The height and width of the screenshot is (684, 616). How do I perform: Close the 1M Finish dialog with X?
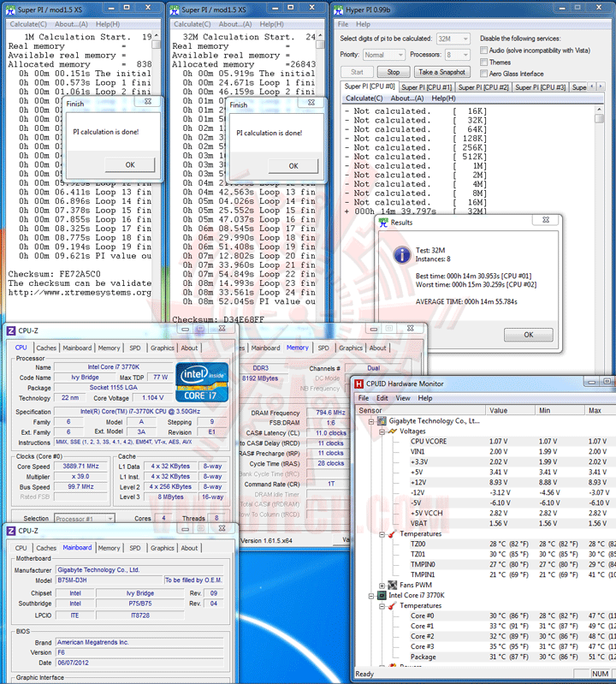(148, 101)
